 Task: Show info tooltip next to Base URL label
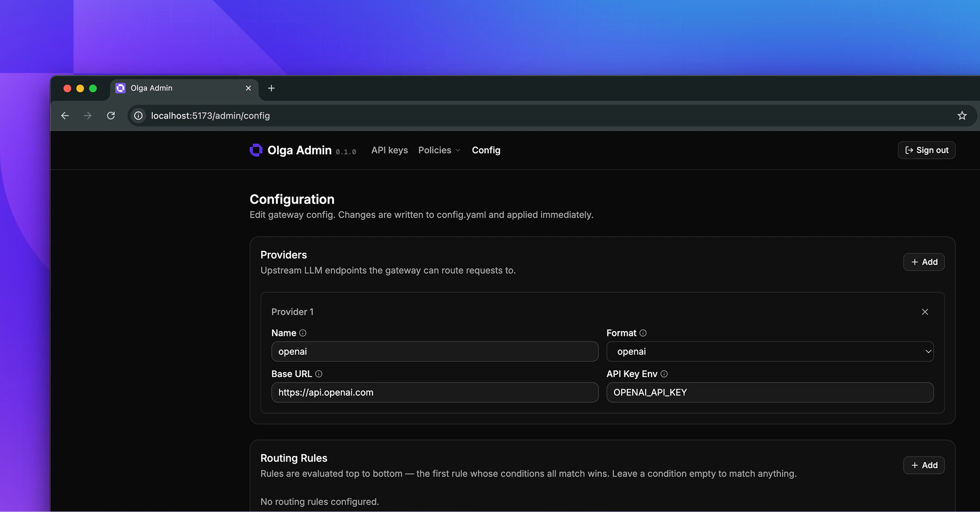(x=319, y=374)
